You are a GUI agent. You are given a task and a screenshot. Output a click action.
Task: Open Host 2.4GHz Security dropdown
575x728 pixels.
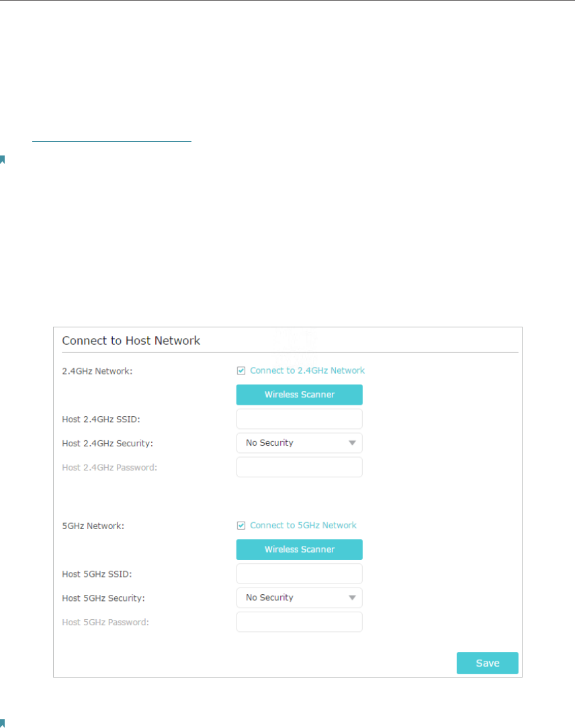tap(300, 443)
